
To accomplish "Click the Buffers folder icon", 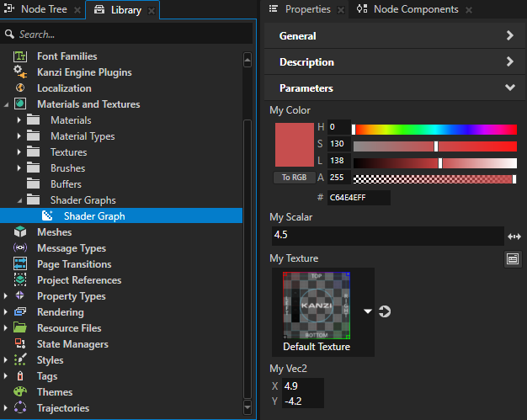I will pyautogui.click(x=34, y=183).
